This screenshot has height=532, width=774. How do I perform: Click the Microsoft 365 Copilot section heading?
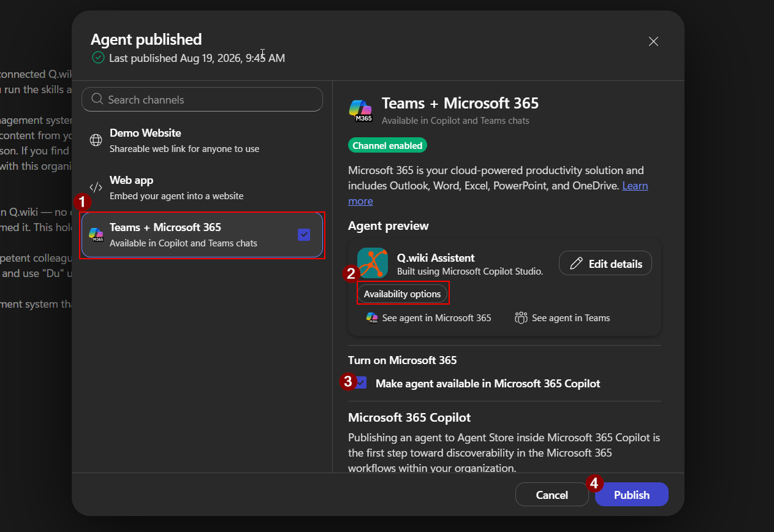(x=409, y=417)
